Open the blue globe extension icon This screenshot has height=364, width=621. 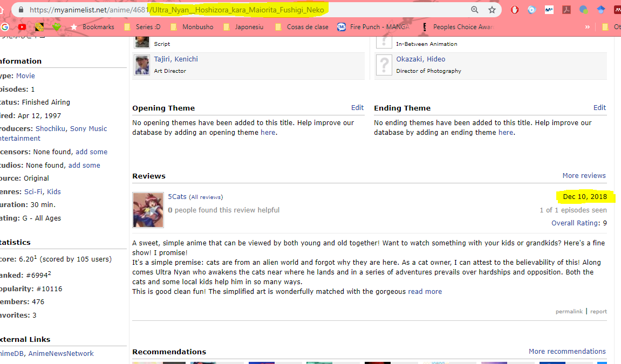[584, 10]
